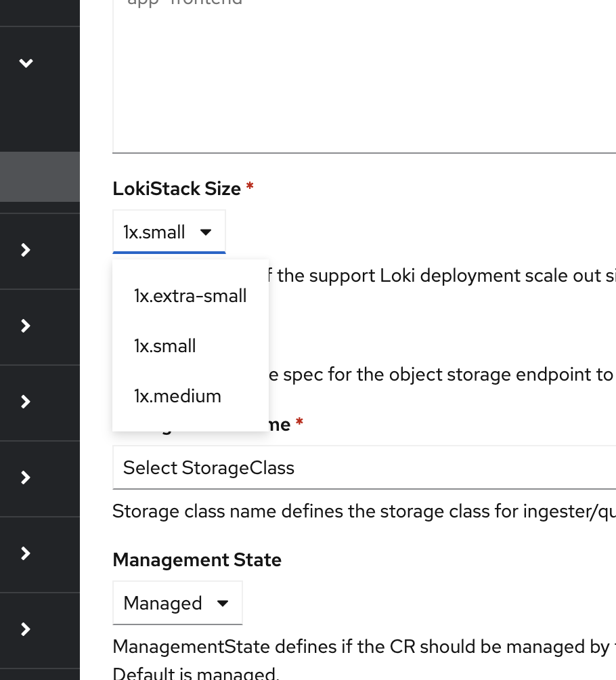Image resolution: width=616 pixels, height=680 pixels.
Task: Choose the 1x.extra-small size option
Action: 190,296
